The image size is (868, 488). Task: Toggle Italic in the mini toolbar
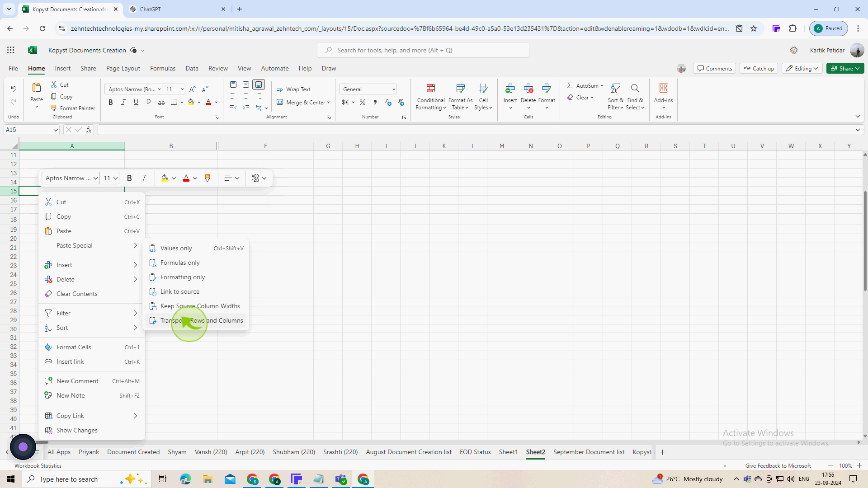coord(144,178)
